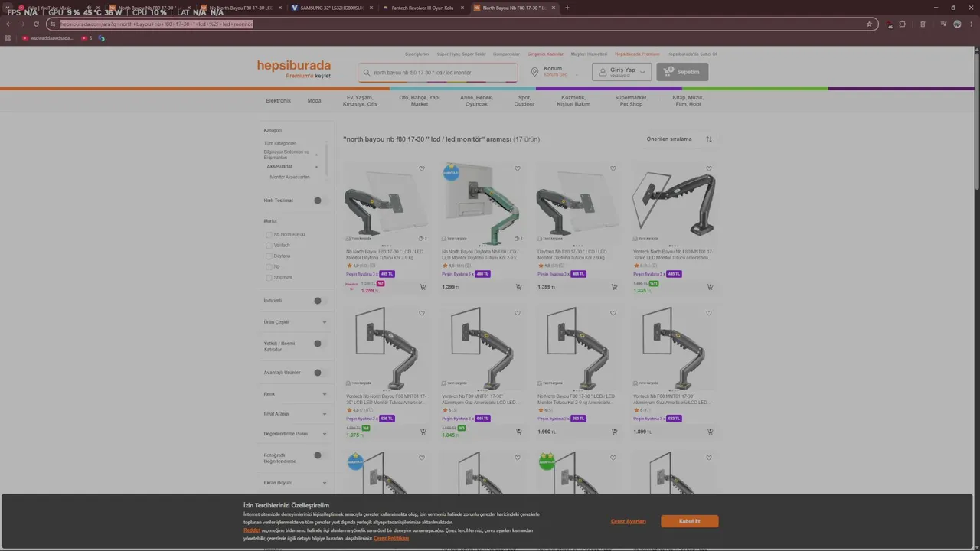Open a new browser tab

567,8
